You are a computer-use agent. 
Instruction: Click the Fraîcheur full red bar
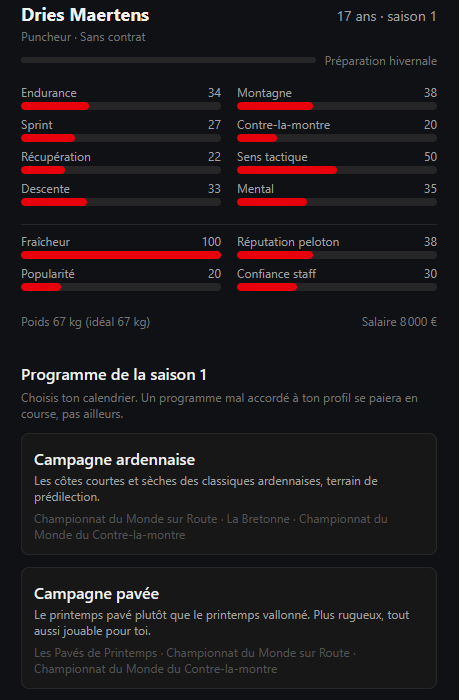tap(121, 255)
